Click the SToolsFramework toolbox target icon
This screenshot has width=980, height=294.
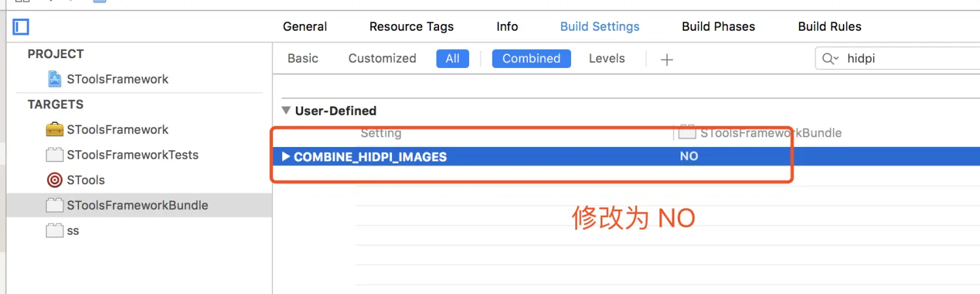click(55, 129)
